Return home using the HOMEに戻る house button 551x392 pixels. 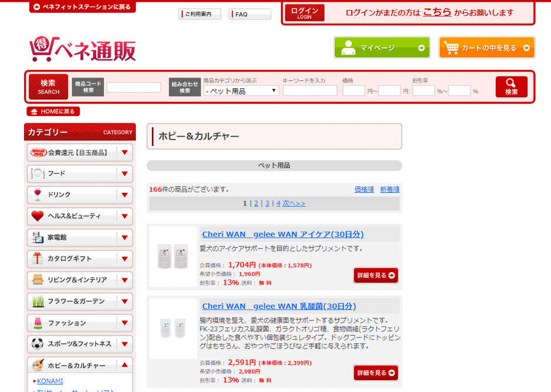tap(53, 111)
